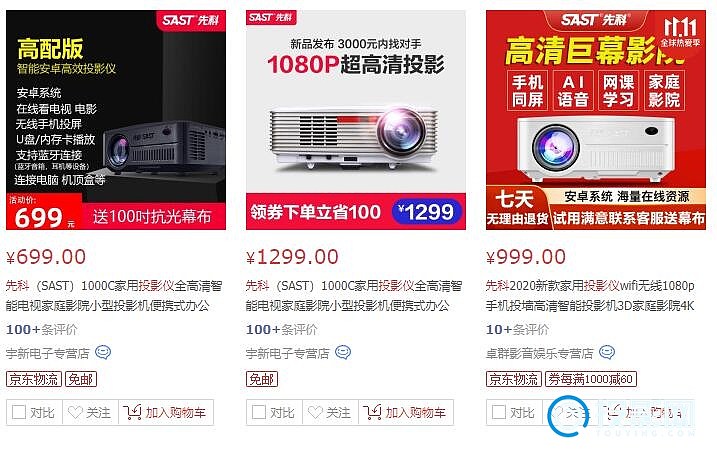Add 1299 projector to cart
717x460 pixels.
pos(406,412)
